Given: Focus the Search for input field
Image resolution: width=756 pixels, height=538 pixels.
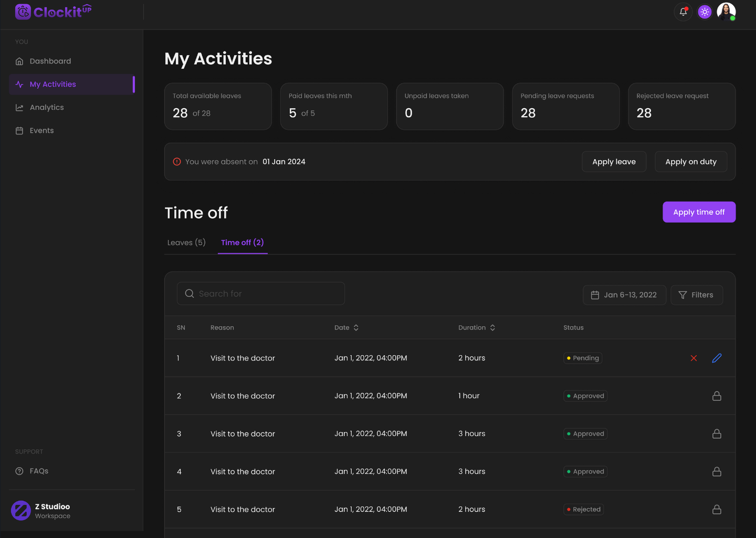Looking at the screenshot, I should [261, 294].
